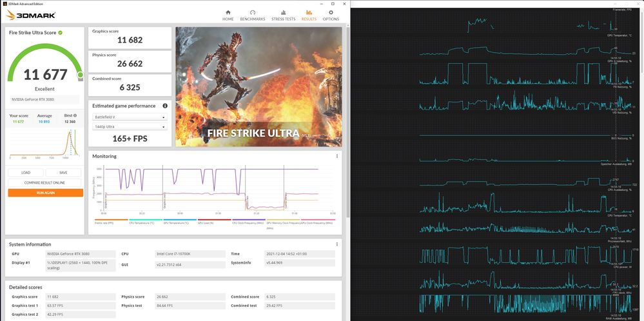Click the estimated game performance info icon
The height and width of the screenshot is (321, 644).
pyautogui.click(x=165, y=106)
